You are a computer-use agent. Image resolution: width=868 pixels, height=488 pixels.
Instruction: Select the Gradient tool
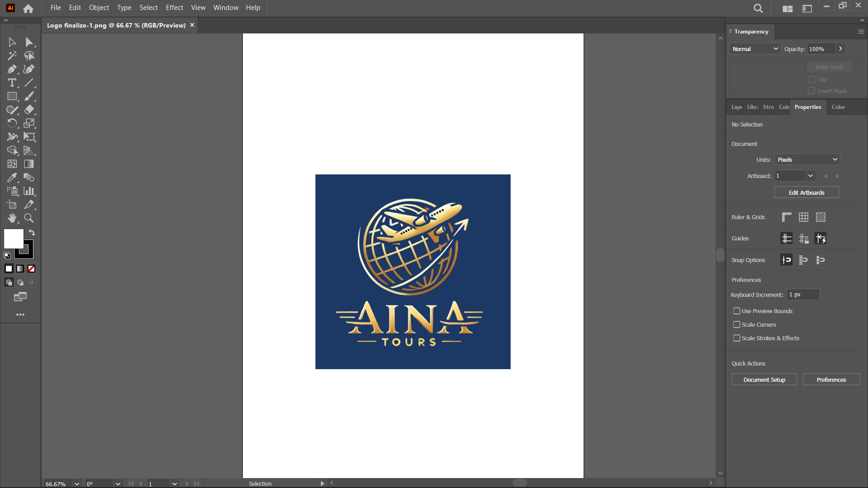pyautogui.click(x=29, y=164)
